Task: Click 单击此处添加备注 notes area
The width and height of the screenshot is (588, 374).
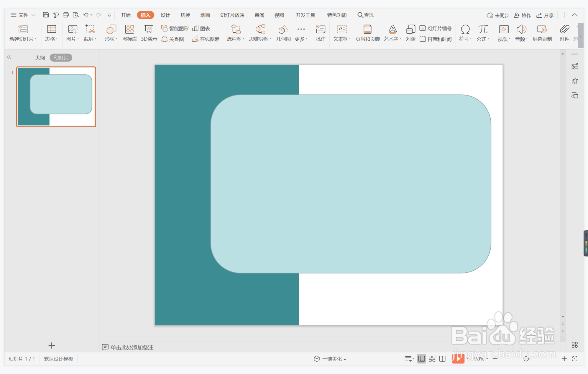Action: coord(132,347)
